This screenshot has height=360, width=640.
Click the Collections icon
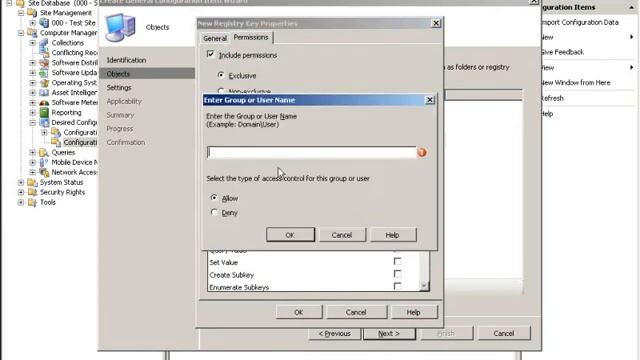point(44,42)
